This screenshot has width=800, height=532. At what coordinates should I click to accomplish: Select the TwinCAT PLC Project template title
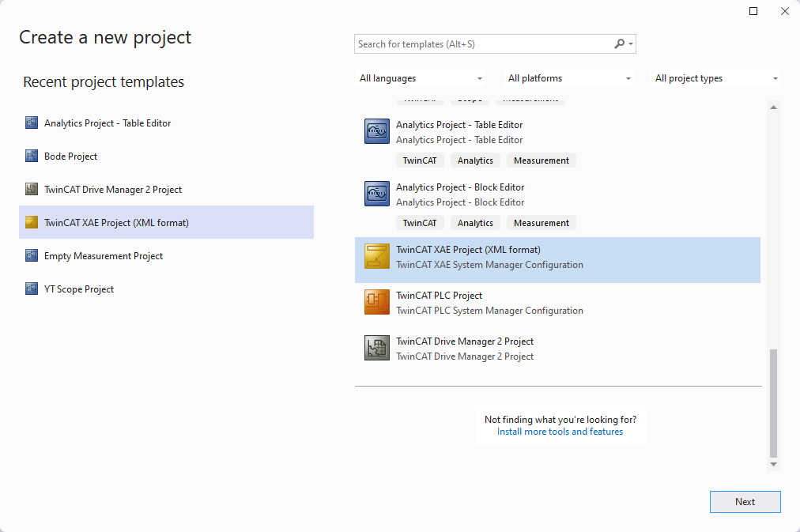(440, 296)
